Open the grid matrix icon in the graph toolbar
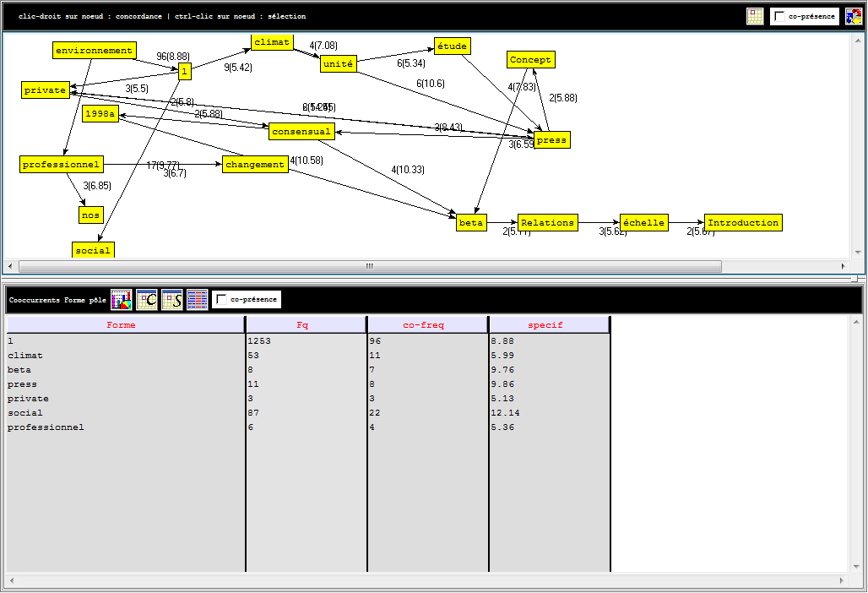 755,16
